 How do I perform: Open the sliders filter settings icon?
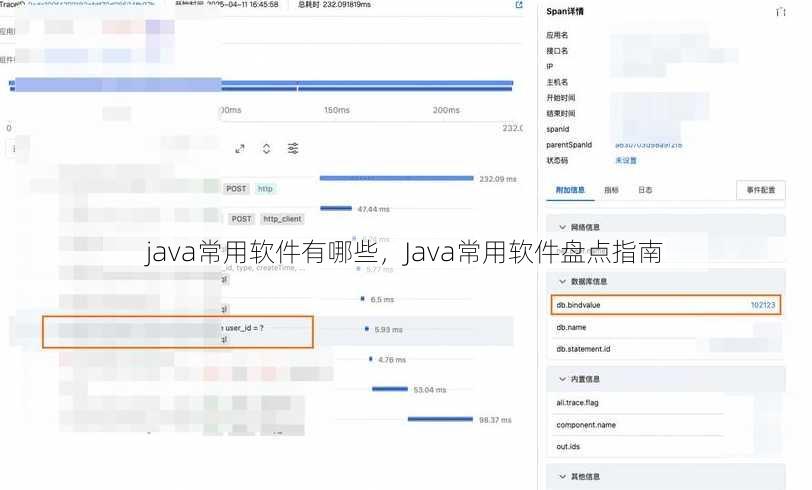293,149
